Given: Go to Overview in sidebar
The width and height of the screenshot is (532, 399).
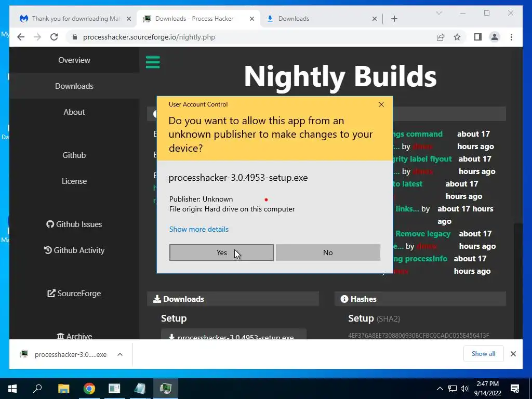Looking at the screenshot, I should point(74,60).
